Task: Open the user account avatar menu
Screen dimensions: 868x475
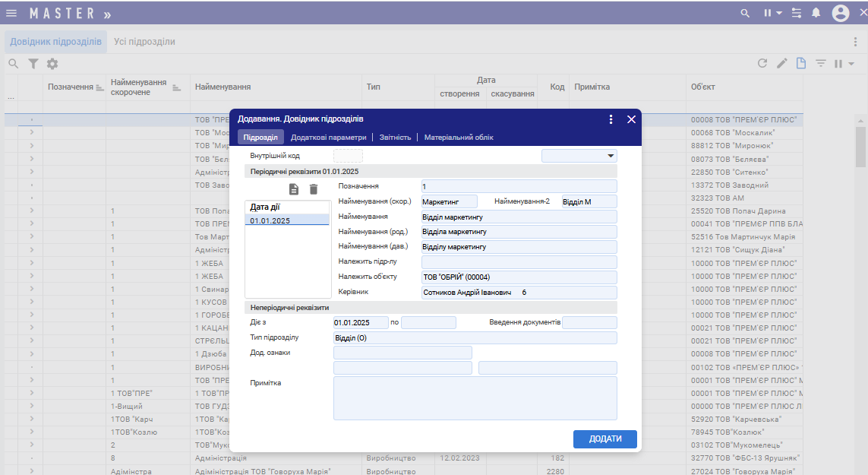Action: pyautogui.click(x=840, y=13)
